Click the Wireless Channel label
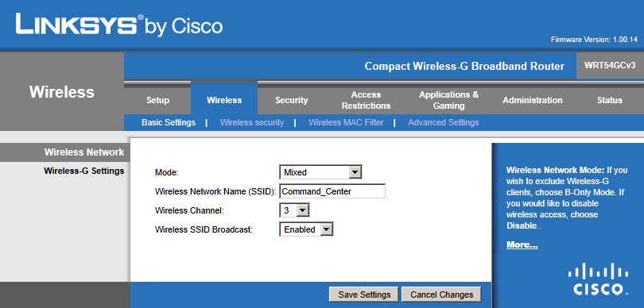Image resolution: width=644 pixels, height=308 pixels. click(x=189, y=211)
